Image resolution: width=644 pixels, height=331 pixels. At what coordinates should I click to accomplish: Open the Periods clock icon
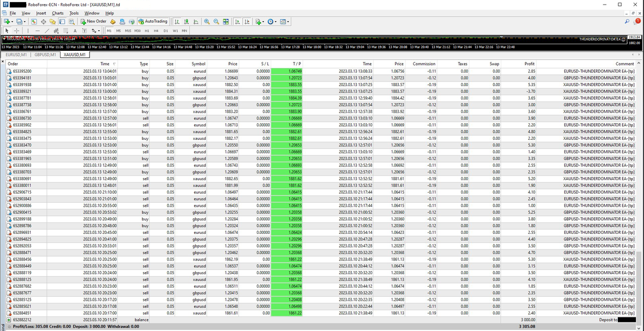[270, 22]
